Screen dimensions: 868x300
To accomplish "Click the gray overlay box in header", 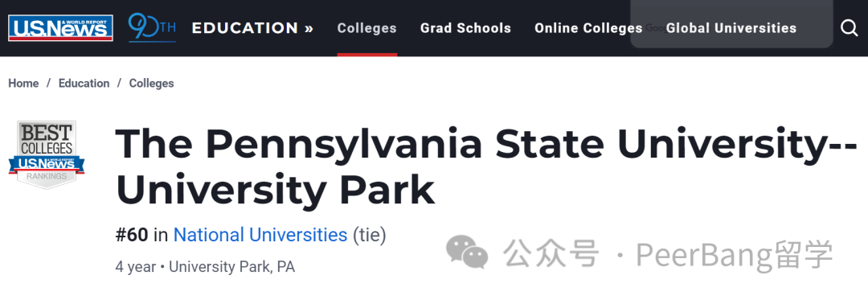I will pos(732,24).
